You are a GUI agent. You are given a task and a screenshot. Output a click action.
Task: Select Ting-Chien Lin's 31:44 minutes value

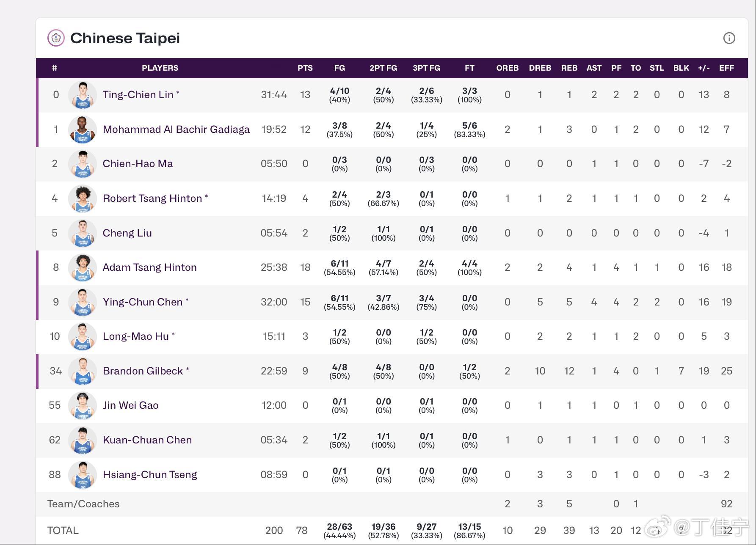pos(274,95)
